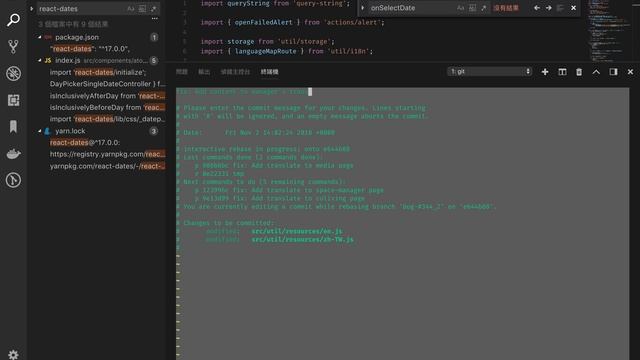Toggle match whole word in the find widget
Viewport: 640px width, 360px height.
[x=472, y=8]
